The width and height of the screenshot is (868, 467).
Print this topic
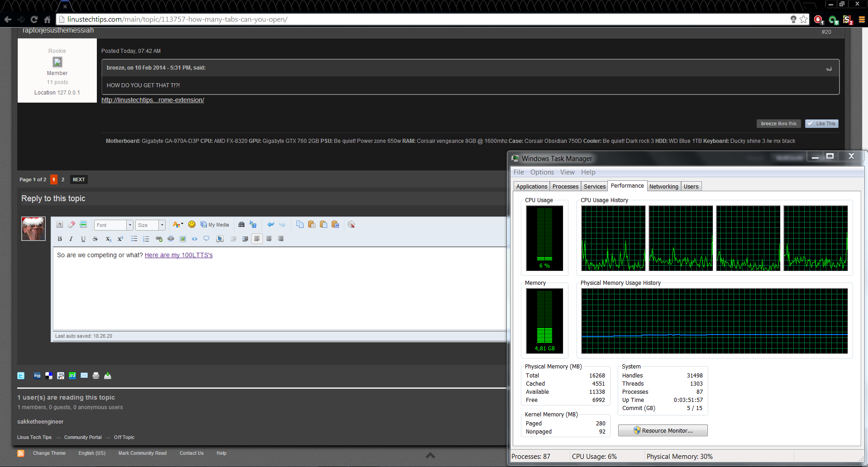pos(96,376)
